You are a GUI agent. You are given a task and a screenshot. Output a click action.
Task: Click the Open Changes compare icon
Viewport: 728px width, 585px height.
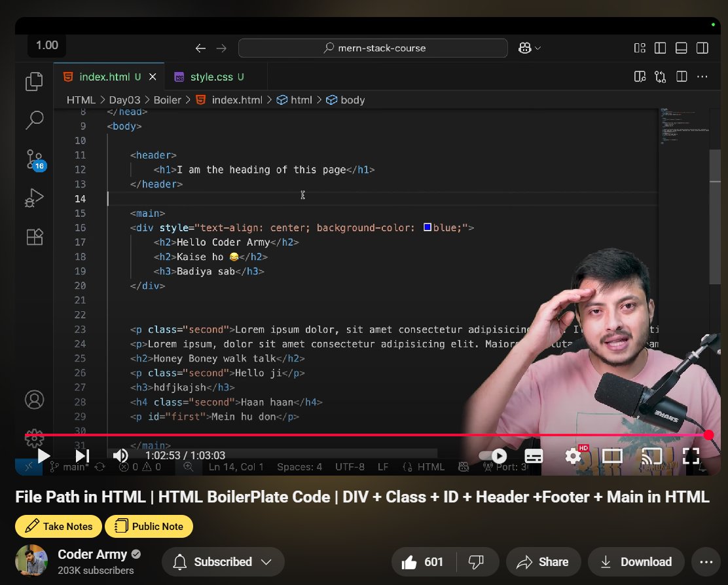point(660,77)
